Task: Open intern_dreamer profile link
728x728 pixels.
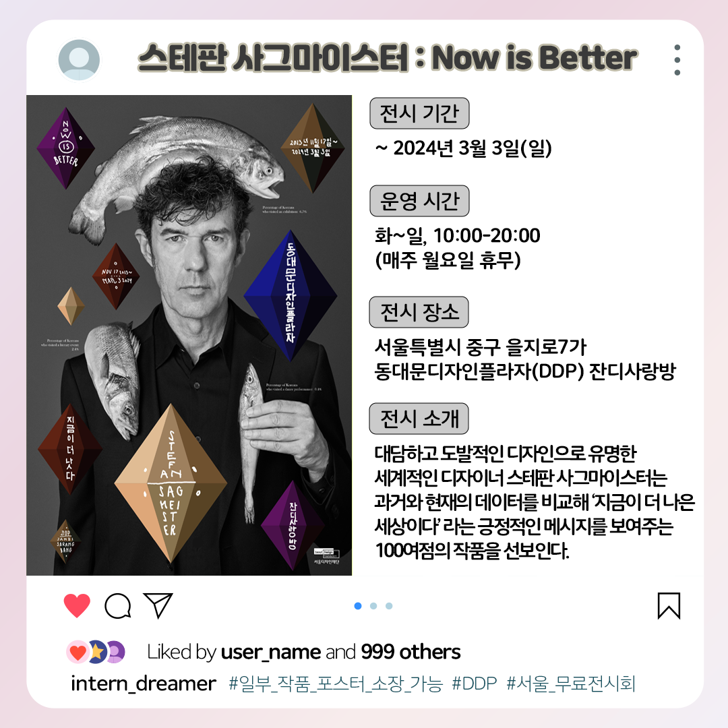Action: click(143, 684)
